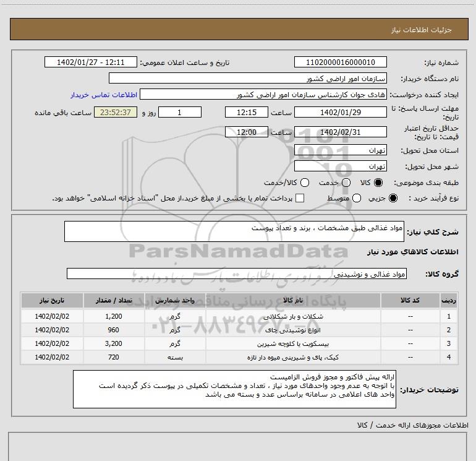Click the response deadline date 1402/01/29
This screenshot has height=461, width=476.
pyautogui.click(x=340, y=113)
